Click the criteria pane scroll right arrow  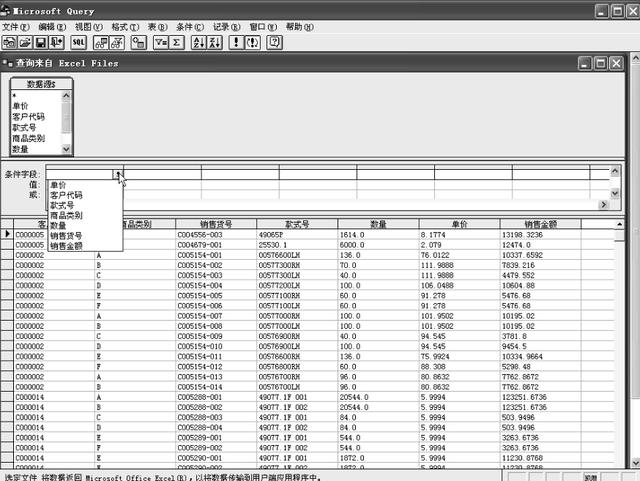point(604,205)
